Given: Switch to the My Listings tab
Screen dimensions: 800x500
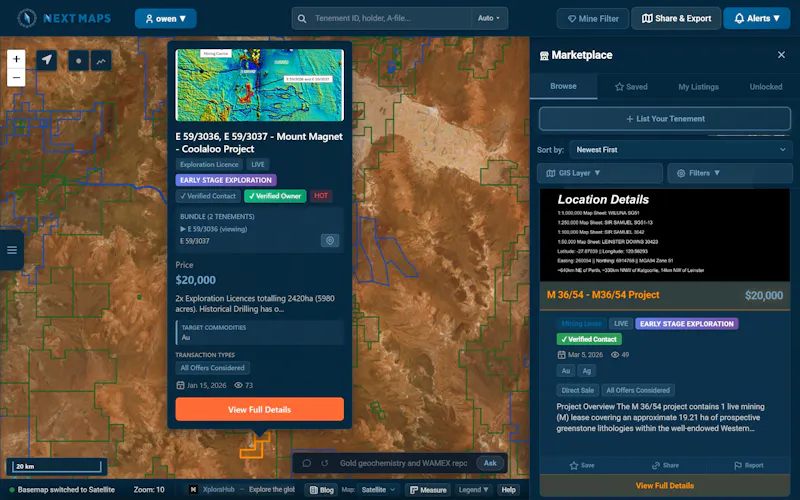Looking at the screenshot, I should [698, 87].
